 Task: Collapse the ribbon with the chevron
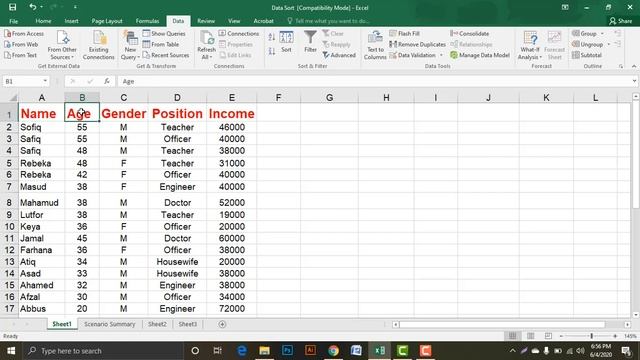tap(633, 66)
